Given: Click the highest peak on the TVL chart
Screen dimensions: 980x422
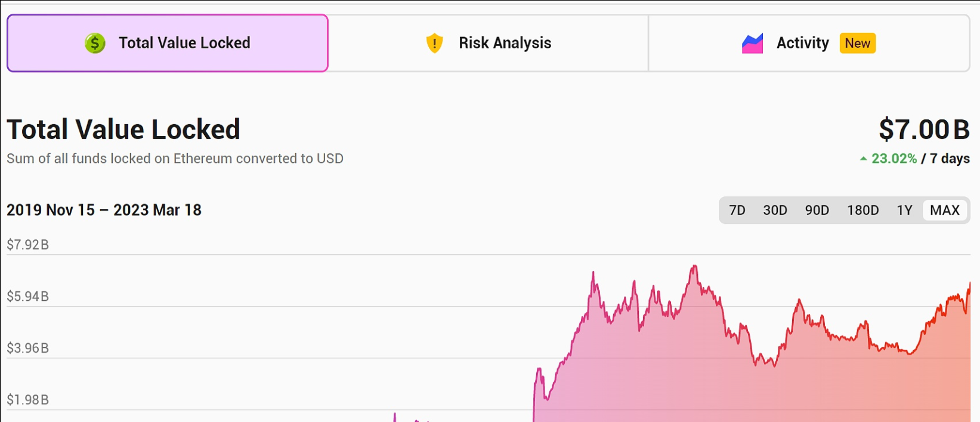Looking at the screenshot, I should (694, 267).
